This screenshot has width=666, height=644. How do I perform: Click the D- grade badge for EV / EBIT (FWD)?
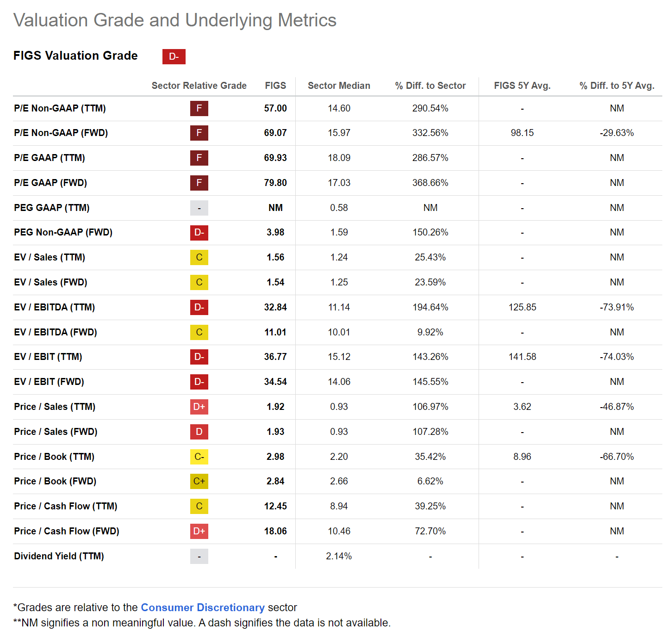pos(199,382)
